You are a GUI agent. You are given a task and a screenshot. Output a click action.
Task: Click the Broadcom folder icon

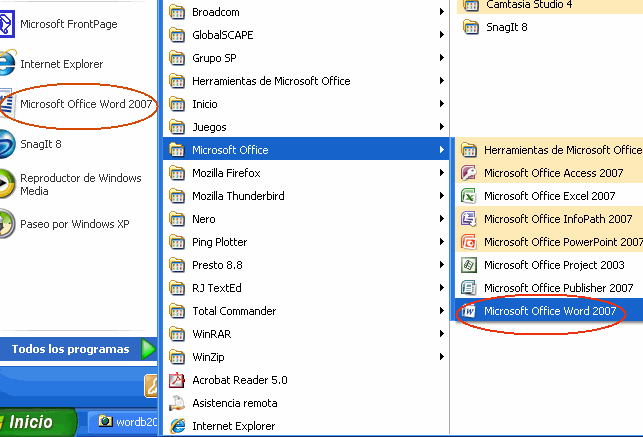click(x=177, y=12)
